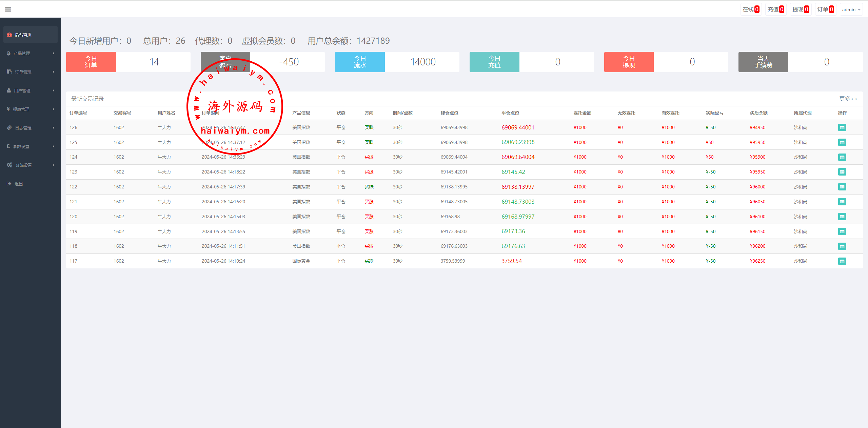Click the 系统设置 gears icon
This screenshot has width=868, height=428.
tap(9, 165)
